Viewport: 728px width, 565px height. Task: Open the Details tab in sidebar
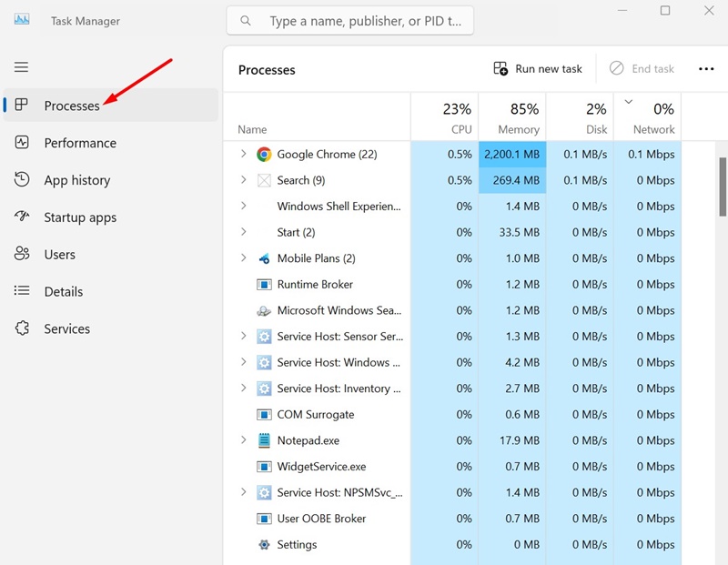(63, 291)
